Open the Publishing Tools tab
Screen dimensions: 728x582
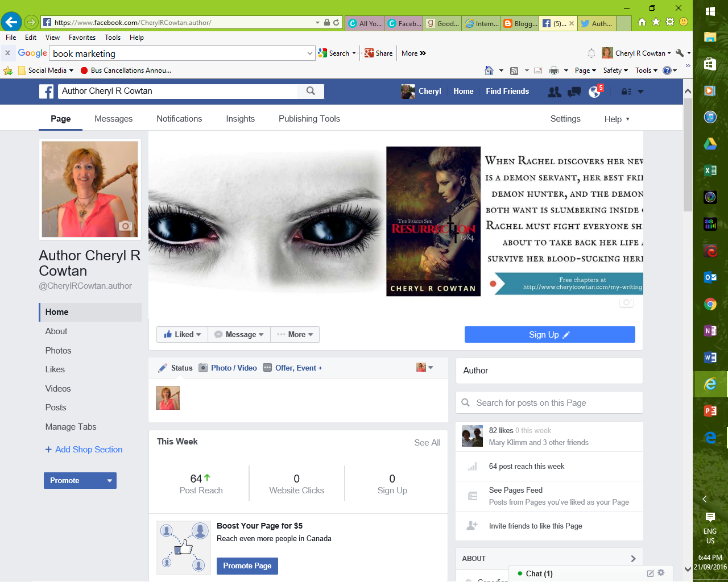[x=309, y=119]
